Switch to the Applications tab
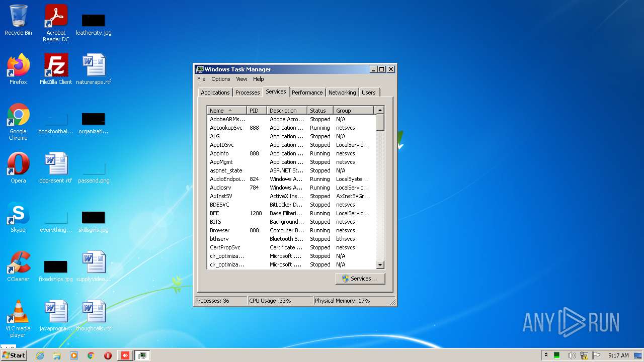Image resolution: width=644 pixels, height=362 pixels. click(215, 93)
